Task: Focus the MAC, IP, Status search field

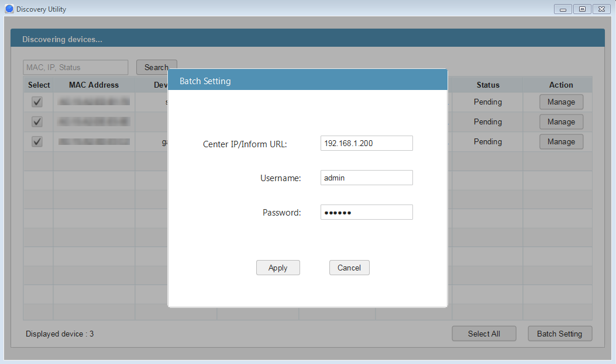Action: point(75,67)
